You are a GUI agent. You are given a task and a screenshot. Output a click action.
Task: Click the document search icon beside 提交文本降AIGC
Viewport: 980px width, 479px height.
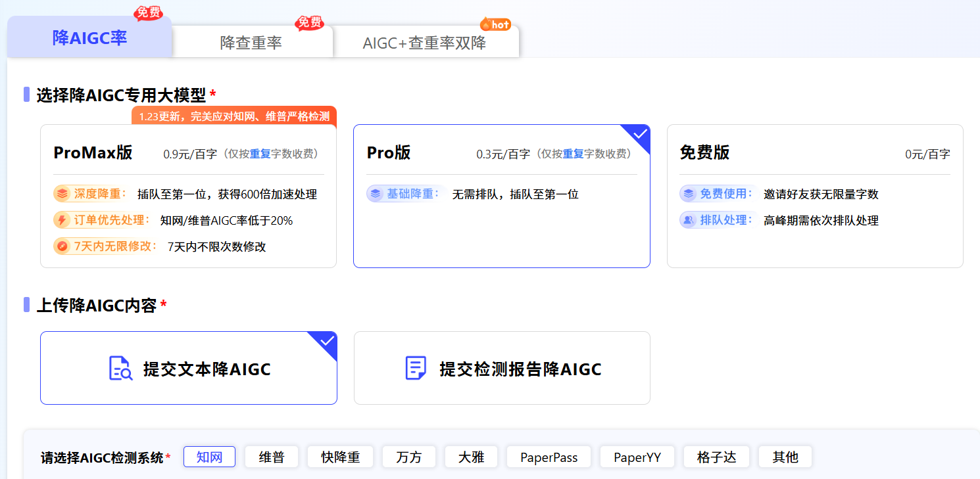click(x=120, y=368)
